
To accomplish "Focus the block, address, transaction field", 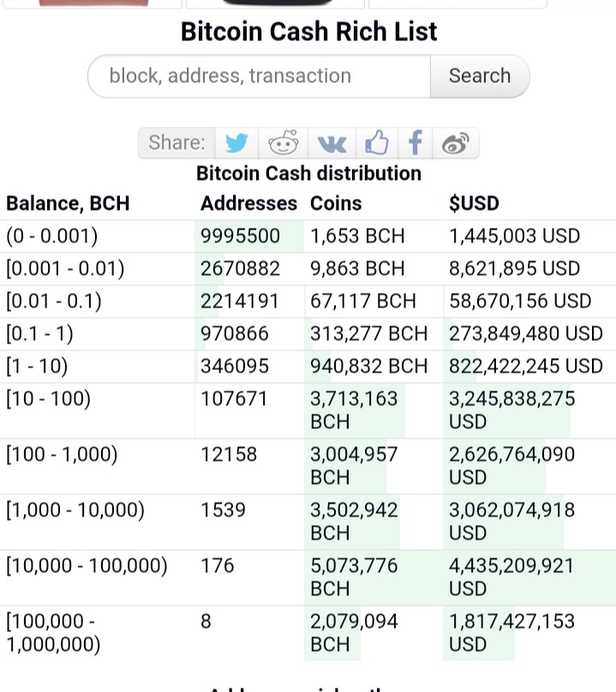I will coord(260,76).
